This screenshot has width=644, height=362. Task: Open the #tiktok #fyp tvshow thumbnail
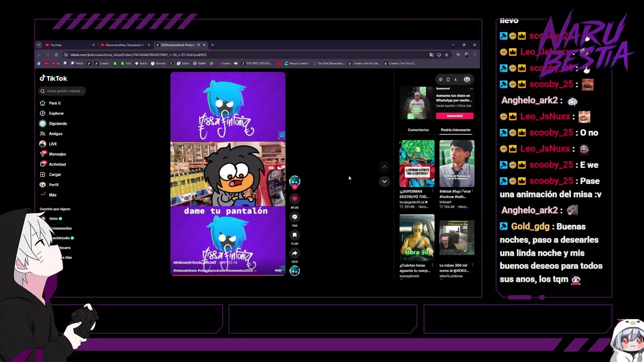click(x=457, y=163)
